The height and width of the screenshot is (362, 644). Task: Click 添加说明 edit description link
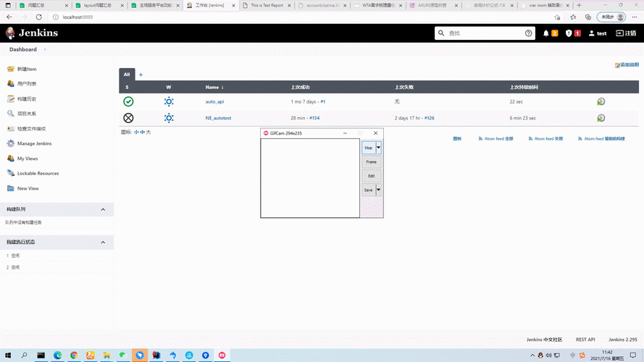[627, 65]
